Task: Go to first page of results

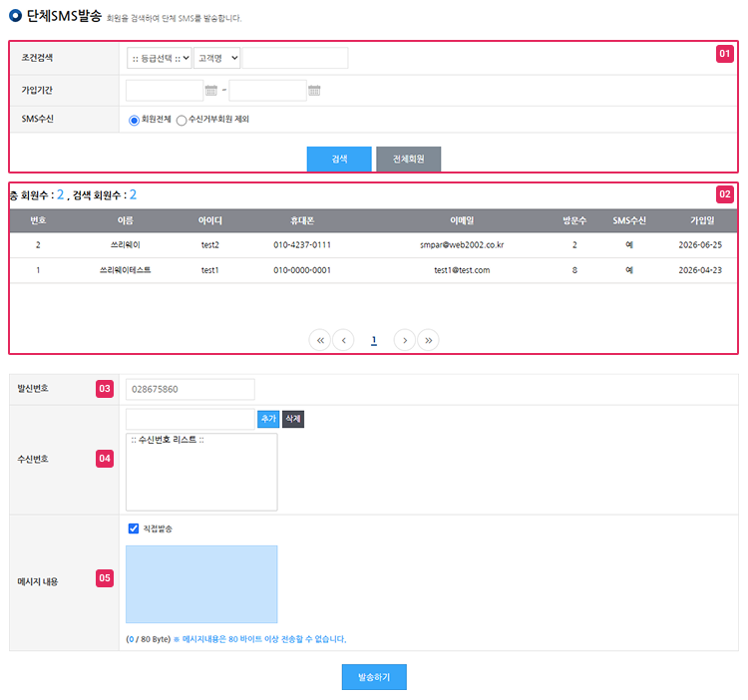Action: point(320,340)
